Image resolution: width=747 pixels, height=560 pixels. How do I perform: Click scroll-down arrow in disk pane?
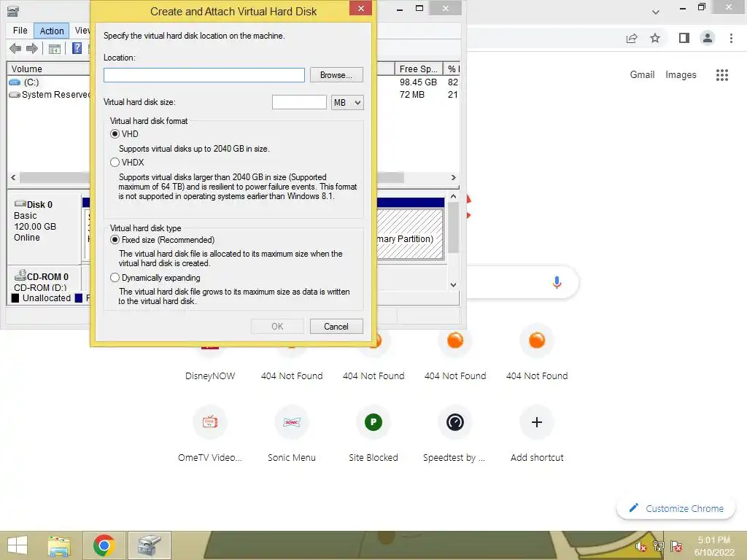tap(453, 285)
